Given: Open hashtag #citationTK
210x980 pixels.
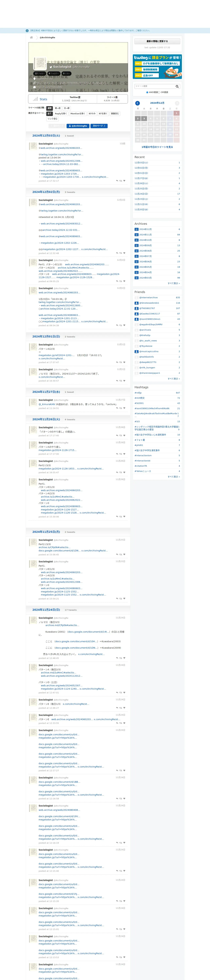Looking at the screenshot, I should point(141,466).
